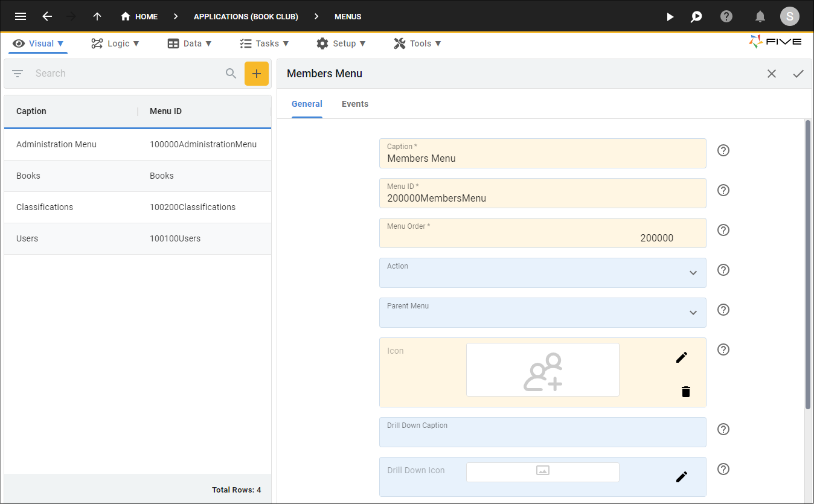This screenshot has height=504, width=814.
Task: Click MENUS breadcrumb
Action: (x=348, y=17)
